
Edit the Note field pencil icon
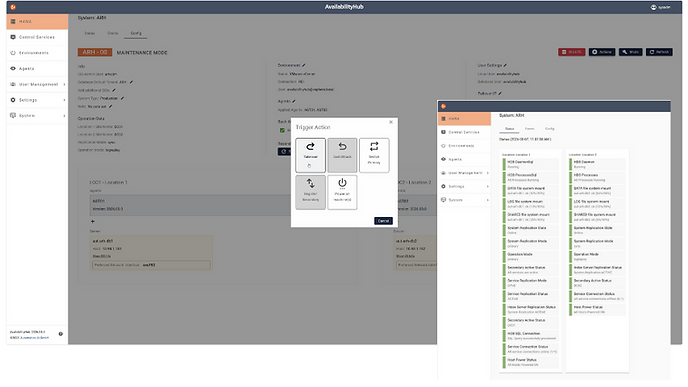[111, 107]
